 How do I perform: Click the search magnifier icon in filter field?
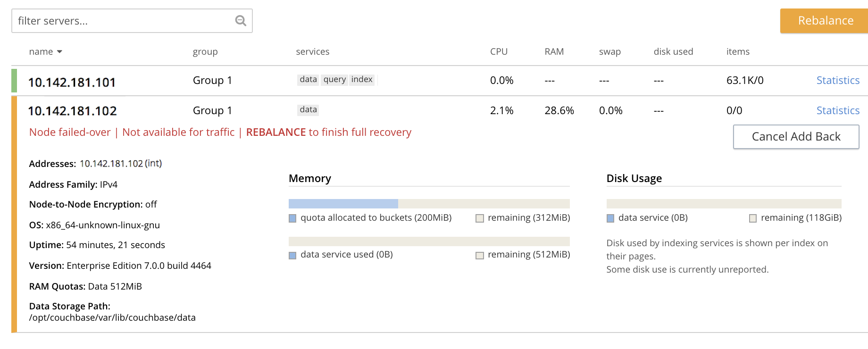click(241, 20)
